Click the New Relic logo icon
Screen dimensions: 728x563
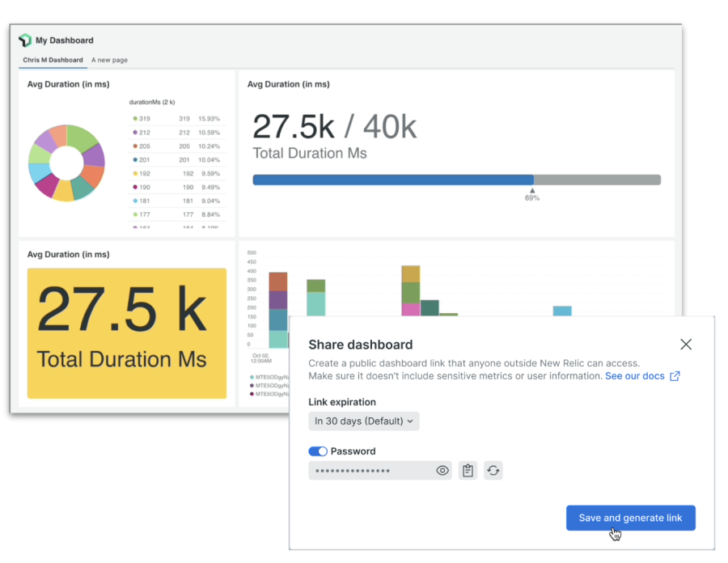click(x=25, y=40)
